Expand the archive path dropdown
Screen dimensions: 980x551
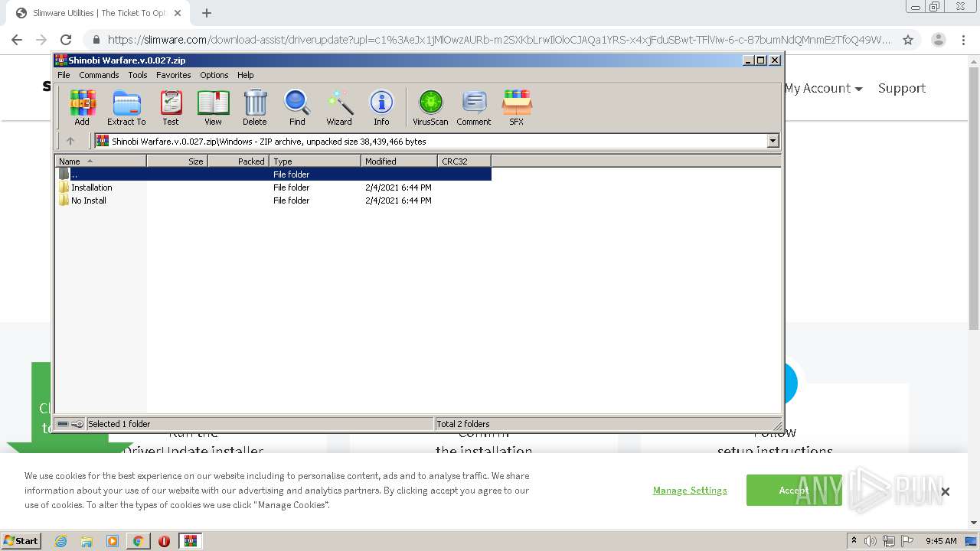tap(773, 141)
